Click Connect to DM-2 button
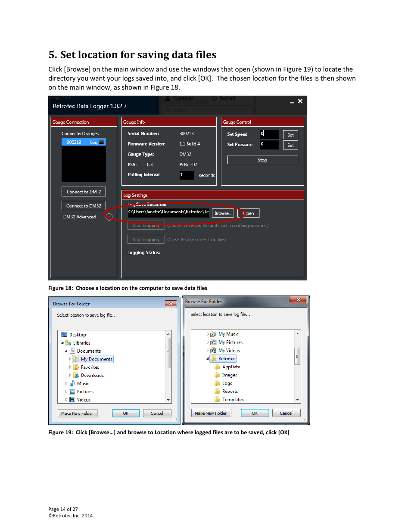This screenshot has height=532, width=411. [84, 192]
